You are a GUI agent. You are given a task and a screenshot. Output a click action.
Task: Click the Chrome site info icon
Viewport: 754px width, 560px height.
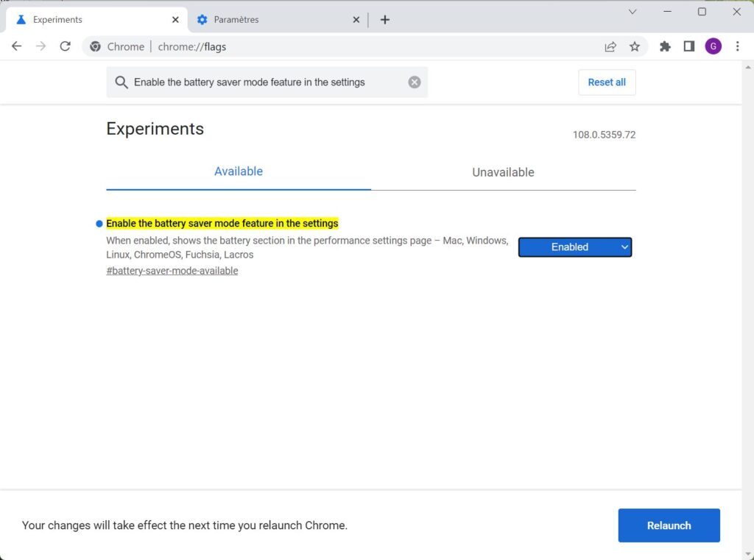(95, 46)
